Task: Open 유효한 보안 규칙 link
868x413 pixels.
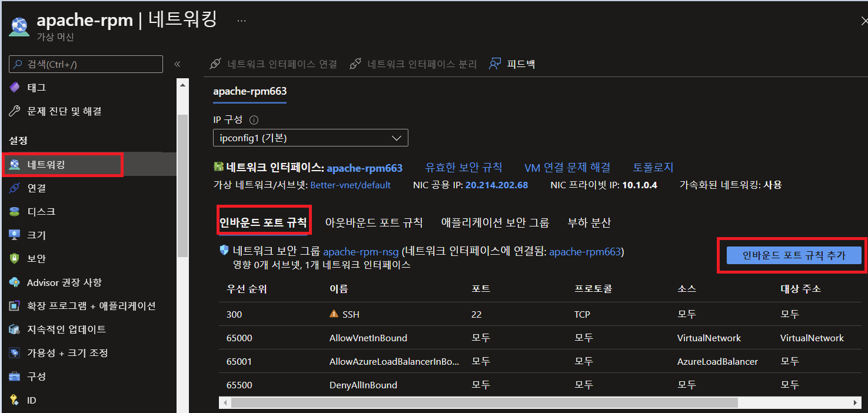Action: pos(464,168)
